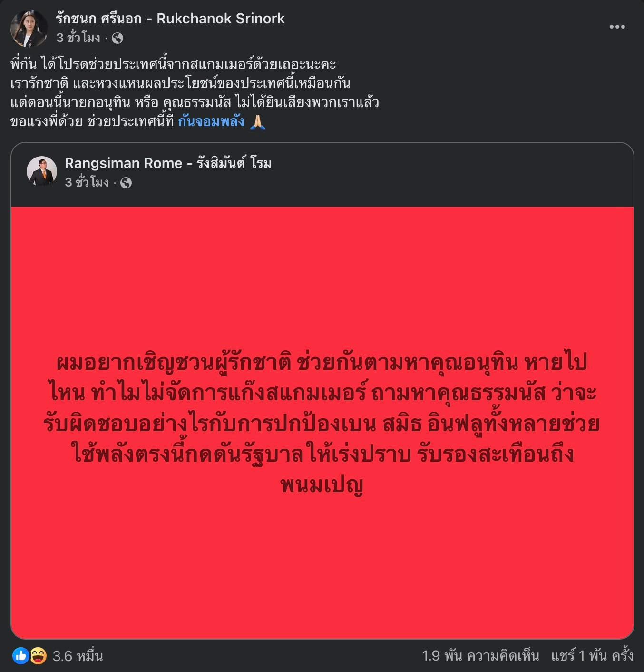644x672 pixels.
Task: Click the globe icon in Rangsiman Rome's post
Action: click(x=126, y=183)
